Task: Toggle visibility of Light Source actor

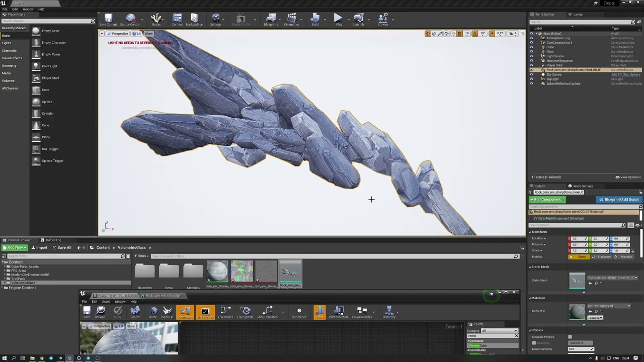Action: (x=531, y=56)
